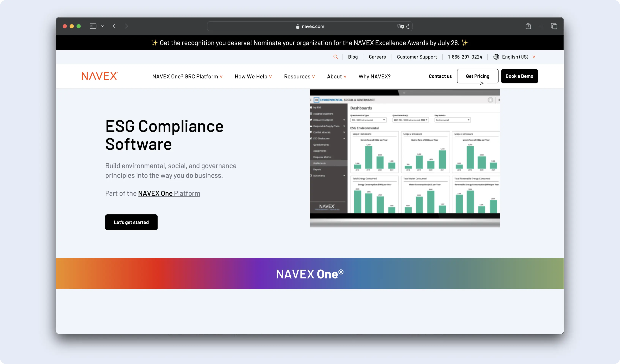Click the orange search magnifier icon

tap(336, 57)
